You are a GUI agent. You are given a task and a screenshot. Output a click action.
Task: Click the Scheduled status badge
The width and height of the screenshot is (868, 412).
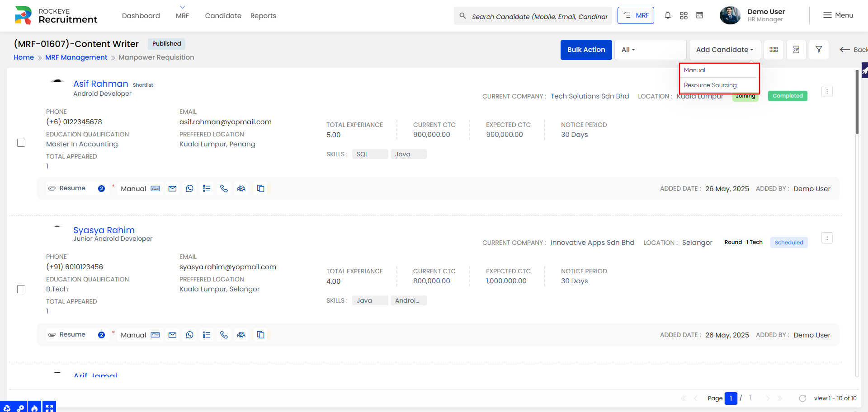(789, 243)
